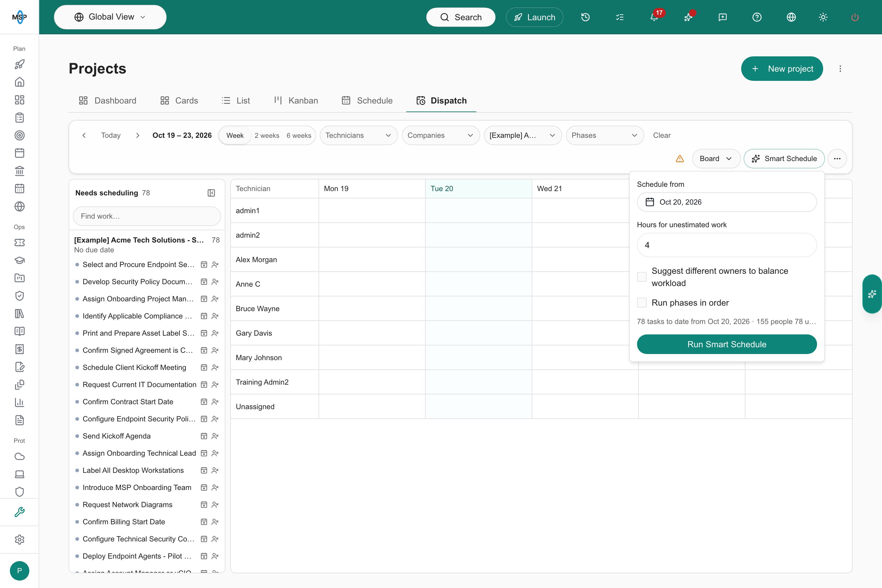Image resolution: width=882 pixels, height=588 pixels.
Task: Switch to the Kanban tab
Action: click(296, 100)
